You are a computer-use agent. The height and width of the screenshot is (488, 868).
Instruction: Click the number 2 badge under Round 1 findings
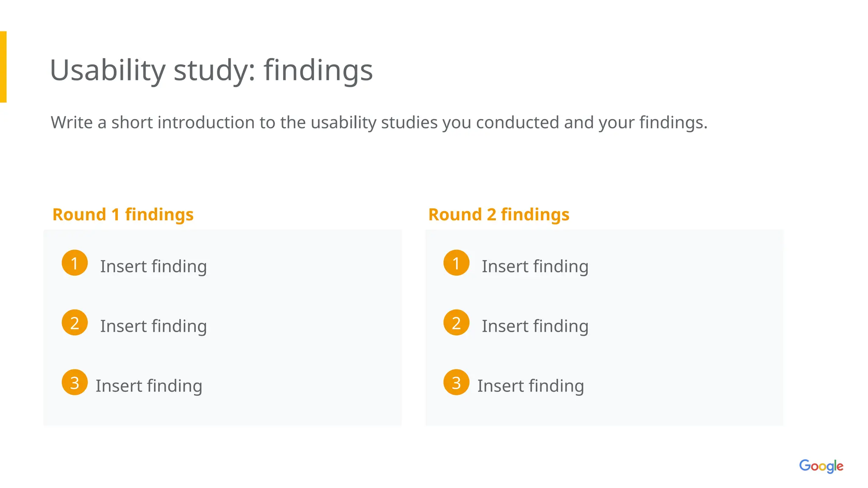point(75,323)
